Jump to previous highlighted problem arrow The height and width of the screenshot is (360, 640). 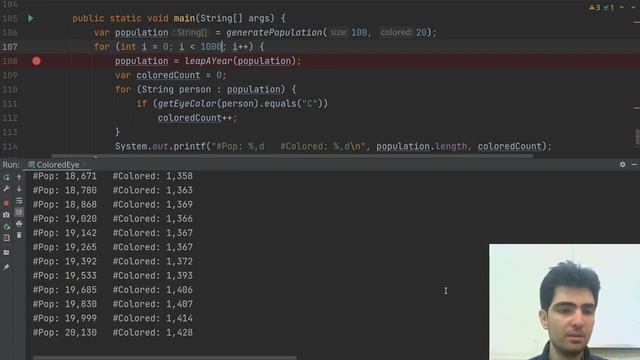pyautogui.click(x=622, y=7)
